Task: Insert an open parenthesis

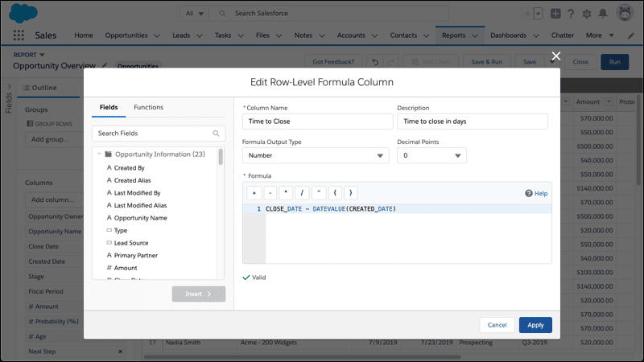Action: click(x=335, y=193)
